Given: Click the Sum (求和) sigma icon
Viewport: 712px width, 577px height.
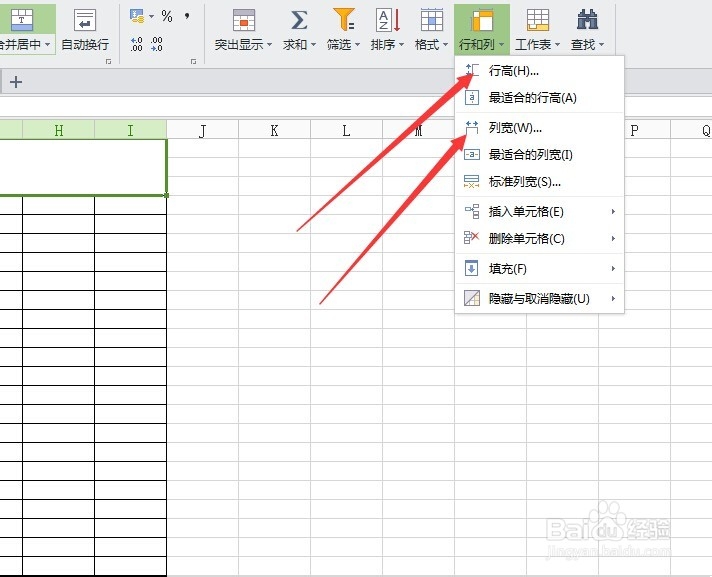Looking at the screenshot, I should tap(299, 20).
